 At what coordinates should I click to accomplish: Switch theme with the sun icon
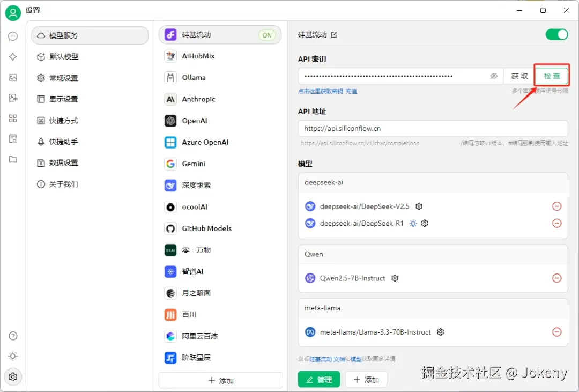pos(13,356)
